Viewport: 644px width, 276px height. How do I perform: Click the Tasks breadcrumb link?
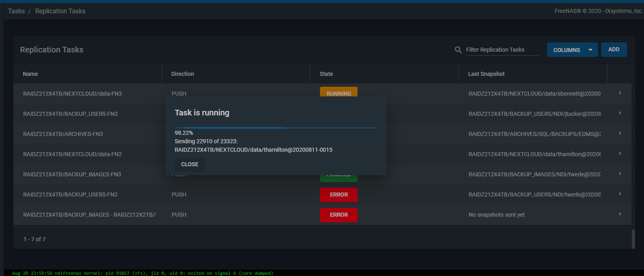tap(16, 11)
